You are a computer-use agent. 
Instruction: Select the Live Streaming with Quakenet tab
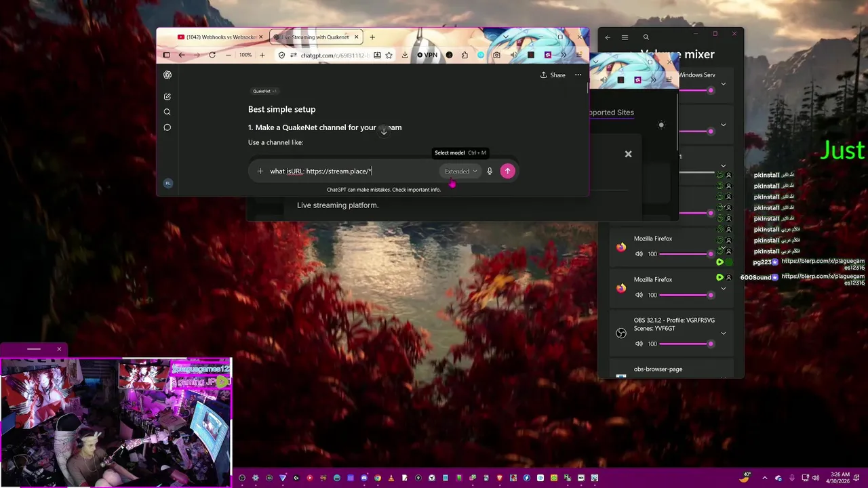point(315,37)
